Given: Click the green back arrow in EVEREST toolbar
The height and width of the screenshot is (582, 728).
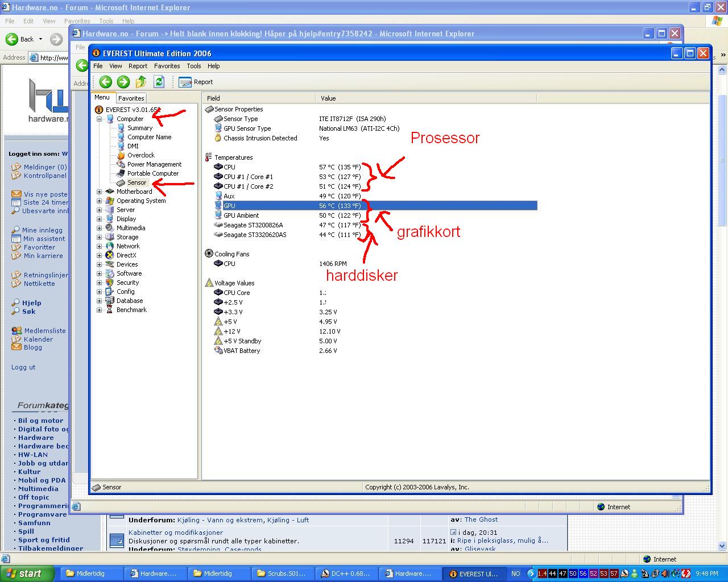Looking at the screenshot, I should click(x=105, y=82).
